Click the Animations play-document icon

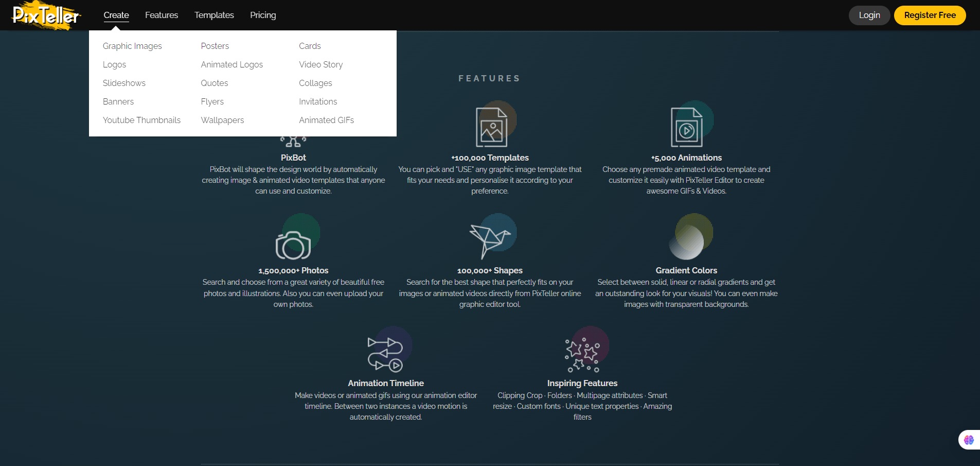[687, 127]
